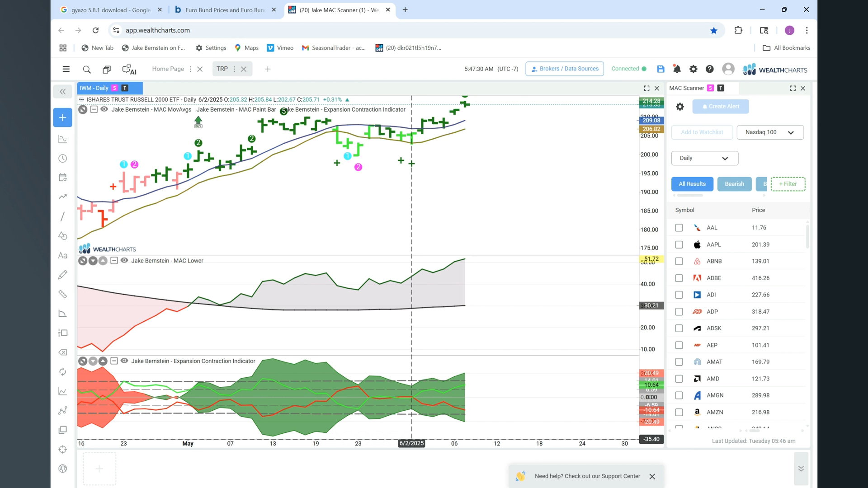Collapse the left toolbar with double chevron
Image resolution: width=868 pixels, height=488 pixels.
tap(63, 92)
